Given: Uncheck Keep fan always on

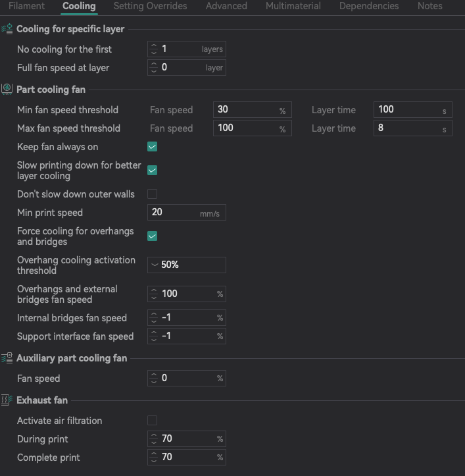Looking at the screenshot, I should pyautogui.click(x=153, y=147).
